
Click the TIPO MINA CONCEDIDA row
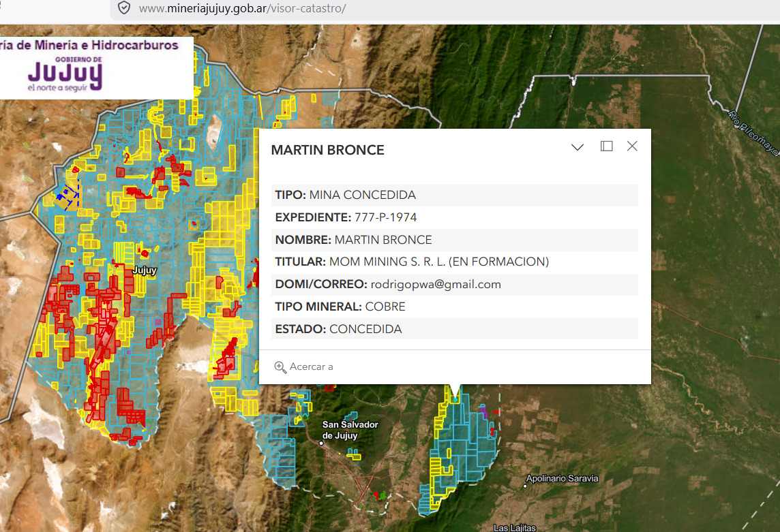pyautogui.click(x=454, y=195)
